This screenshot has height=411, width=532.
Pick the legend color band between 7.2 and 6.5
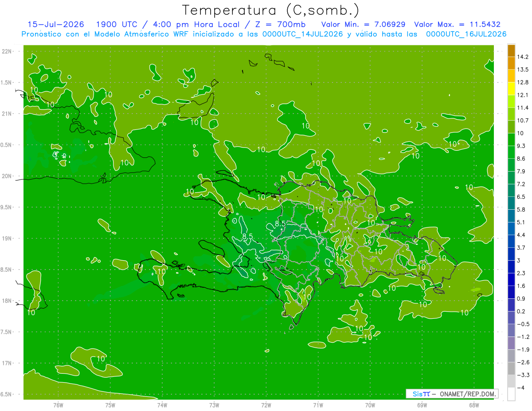coord(511,191)
